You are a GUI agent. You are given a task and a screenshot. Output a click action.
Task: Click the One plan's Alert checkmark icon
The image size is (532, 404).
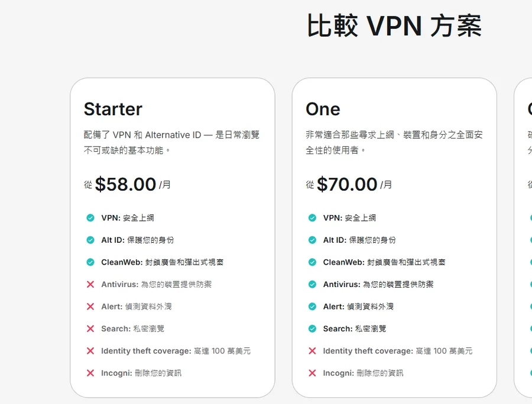click(x=312, y=307)
